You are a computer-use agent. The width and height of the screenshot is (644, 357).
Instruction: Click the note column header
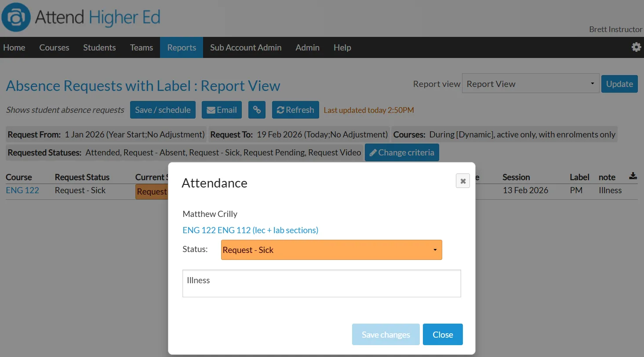(607, 177)
